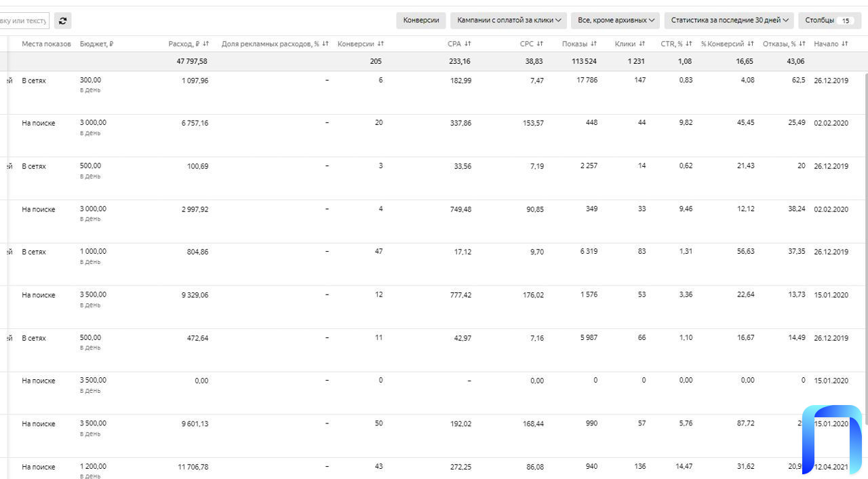868x479 pixels.
Task: Click budget cell 1 000,00 в день
Action: (93, 256)
